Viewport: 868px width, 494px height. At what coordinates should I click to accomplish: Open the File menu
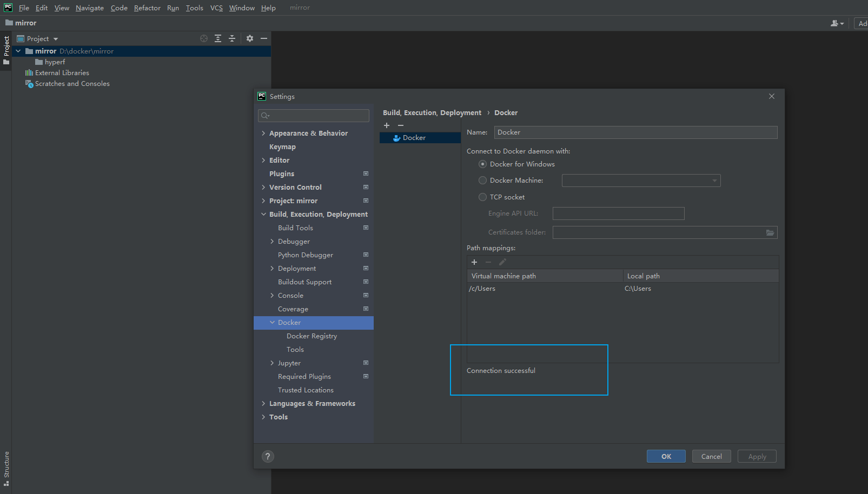pos(24,8)
